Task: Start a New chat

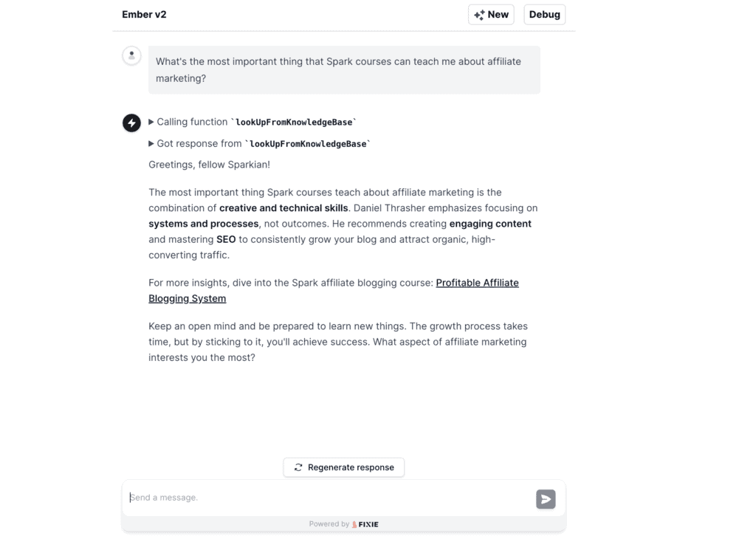Action: 491,15
